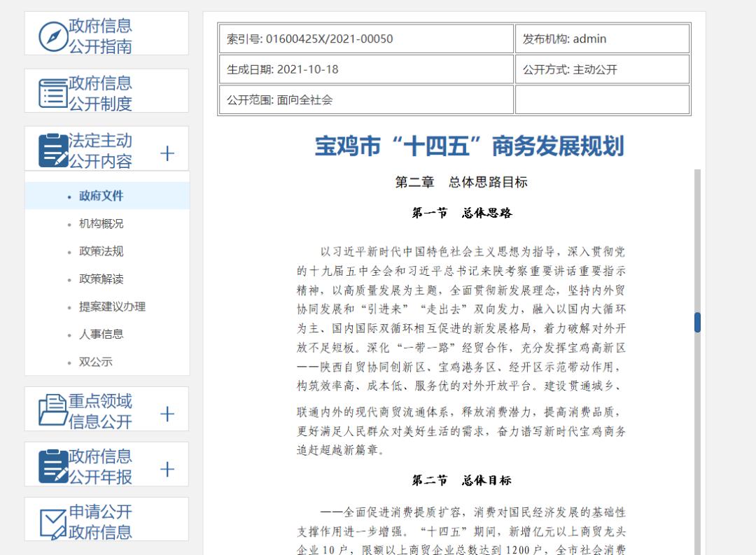The image size is (756, 555).
Task: Open 政府信息公开指南 text link
Action: click(101, 36)
